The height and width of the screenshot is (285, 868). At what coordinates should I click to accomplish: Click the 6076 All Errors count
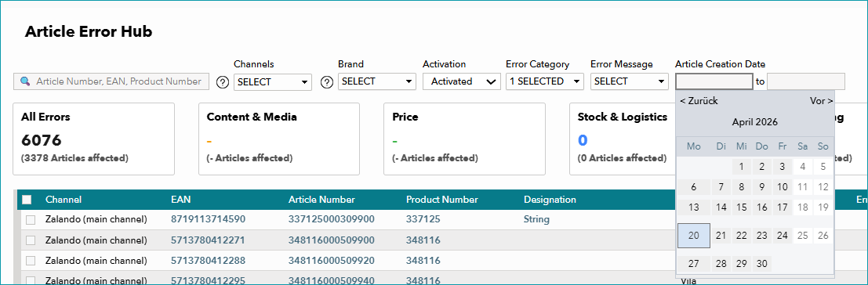tap(41, 140)
